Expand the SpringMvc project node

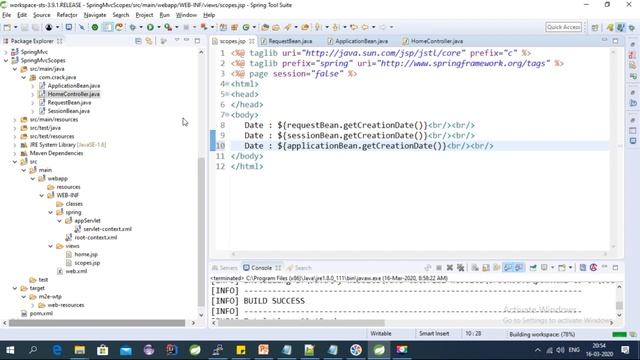(x=6, y=52)
